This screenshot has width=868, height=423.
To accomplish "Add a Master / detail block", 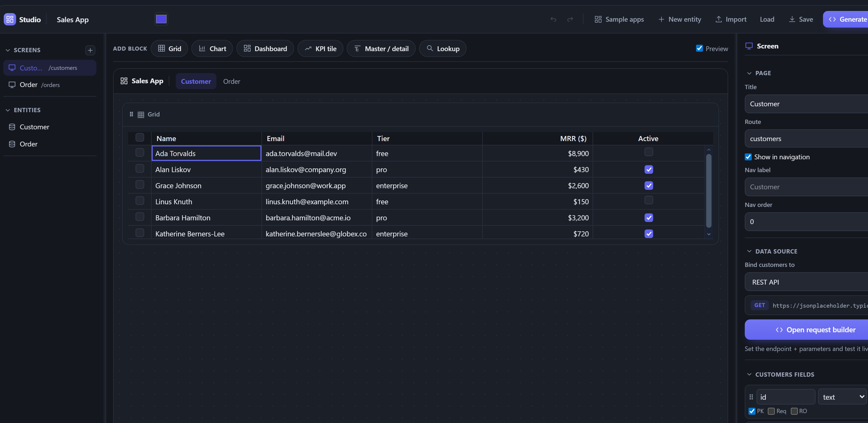I will pyautogui.click(x=381, y=48).
